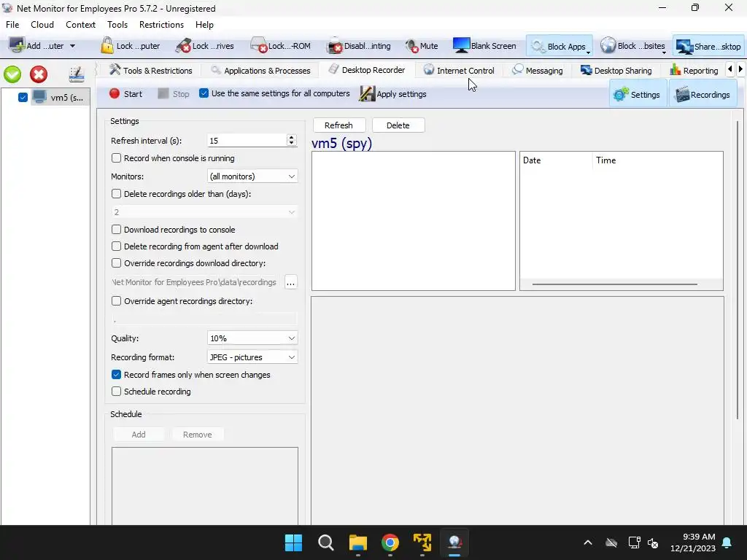
Task: Click the browse ellipsis button
Action: pos(290,282)
